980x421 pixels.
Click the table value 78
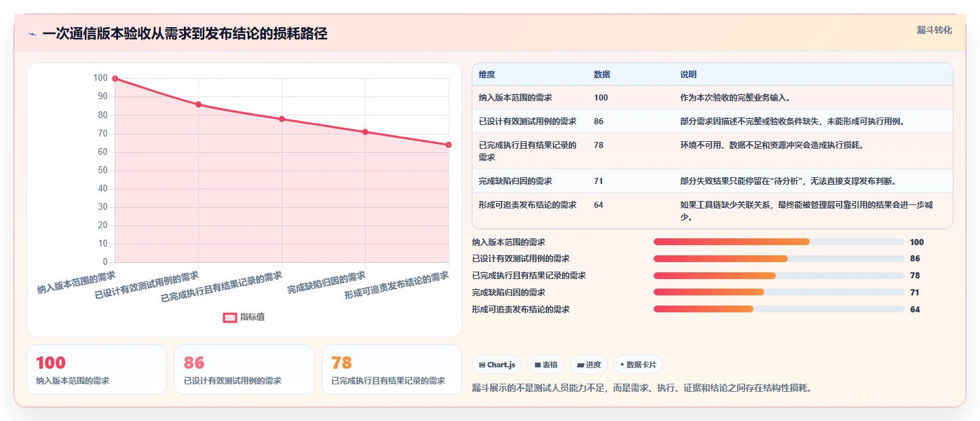599,145
